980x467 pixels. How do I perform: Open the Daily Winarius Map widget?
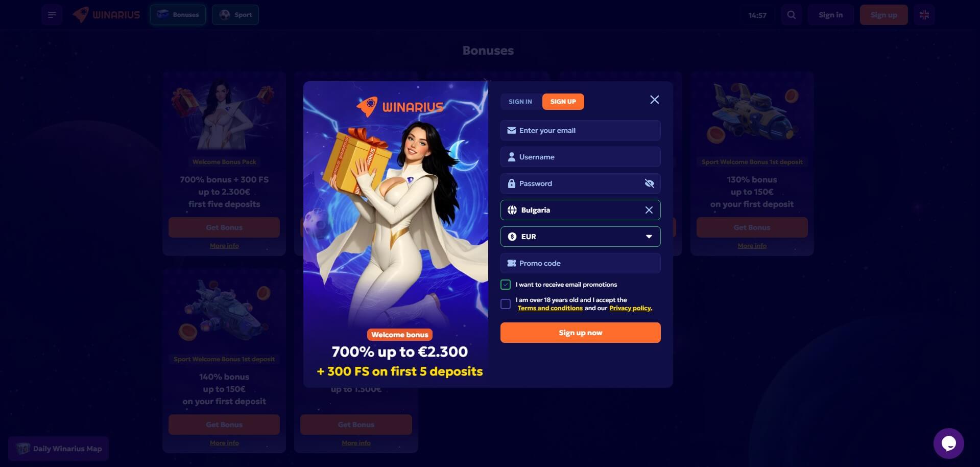click(x=59, y=449)
